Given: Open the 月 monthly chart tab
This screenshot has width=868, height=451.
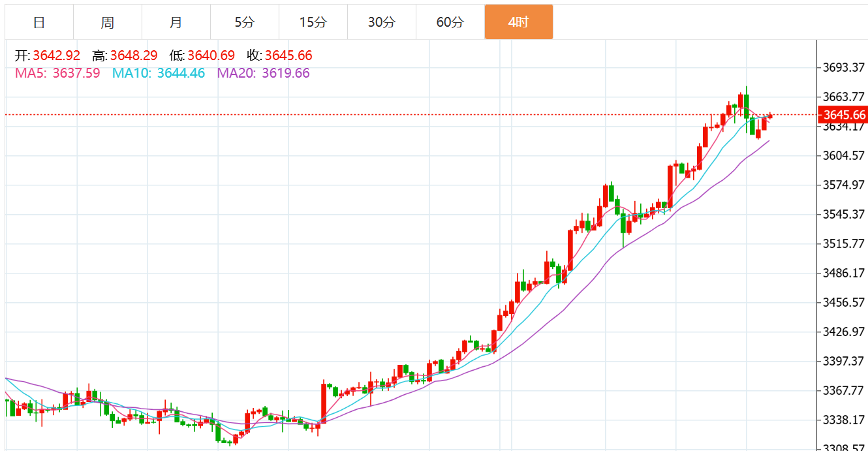Looking at the screenshot, I should [x=176, y=22].
